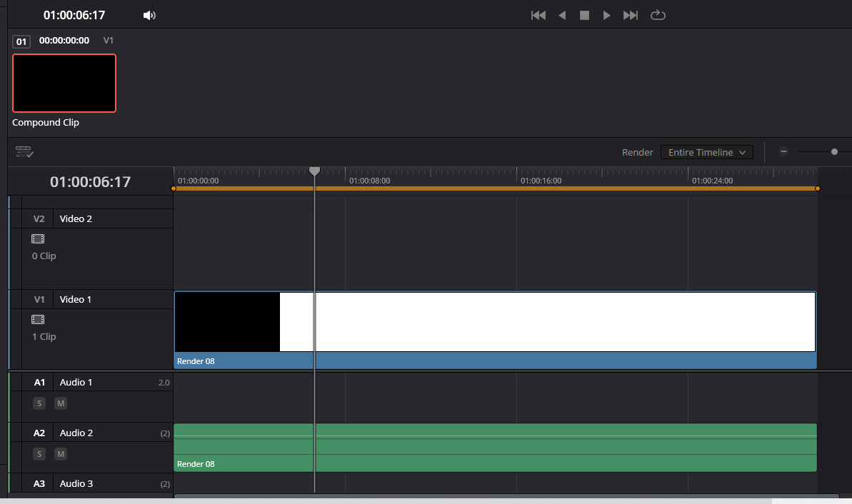Jump to first frame with skip-back icon
The width and height of the screenshot is (852, 504).
click(538, 15)
